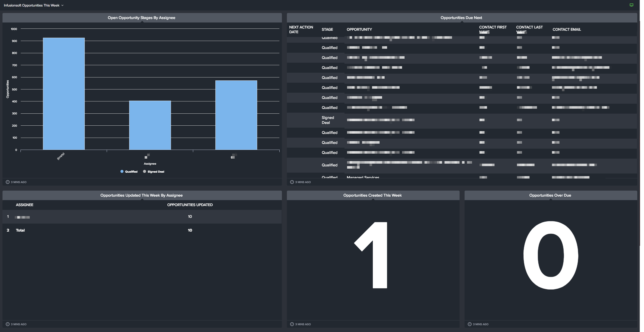Click the OPPORTUNITIES UPDATED column header
Screen dimensions: 644x332
[190, 205]
